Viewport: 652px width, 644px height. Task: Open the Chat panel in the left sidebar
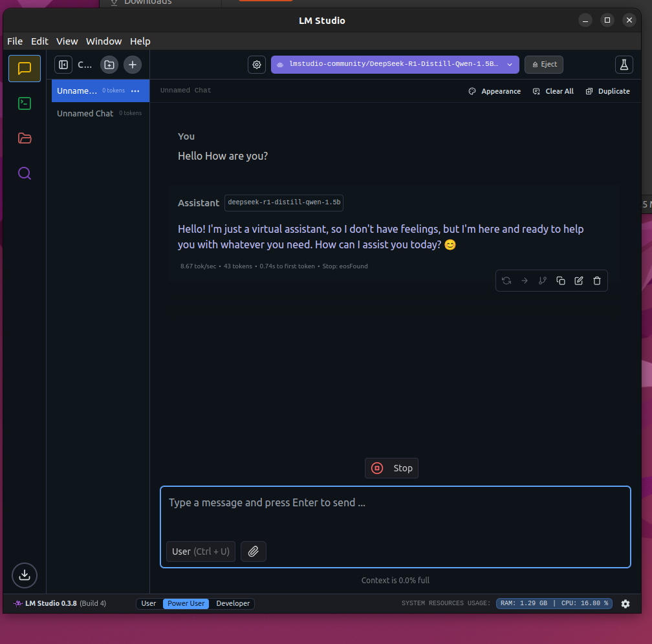pyautogui.click(x=24, y=69)
